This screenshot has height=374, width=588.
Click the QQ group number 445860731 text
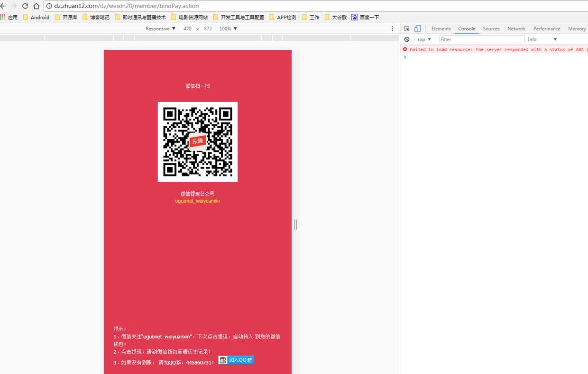click(198, 363)
